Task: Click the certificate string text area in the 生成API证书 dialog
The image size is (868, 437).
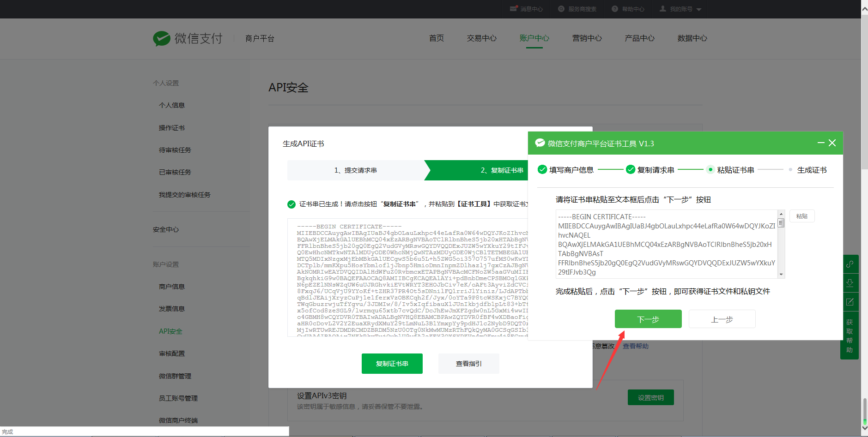Action: [x=408, y=278]
